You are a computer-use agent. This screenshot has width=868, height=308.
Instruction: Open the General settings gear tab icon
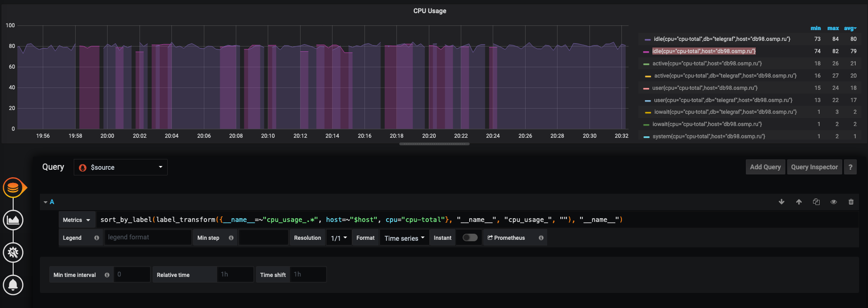(x=13, y=253)
